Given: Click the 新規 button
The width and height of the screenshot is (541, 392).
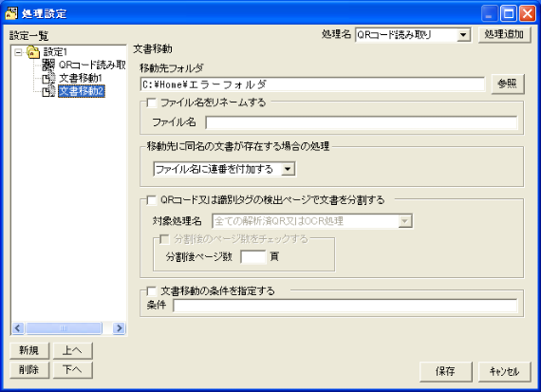Looking at the screenshot, I should (29, 350).
